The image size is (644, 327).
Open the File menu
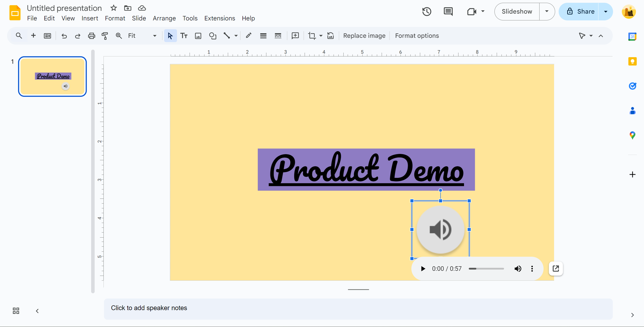coord(32,18)
